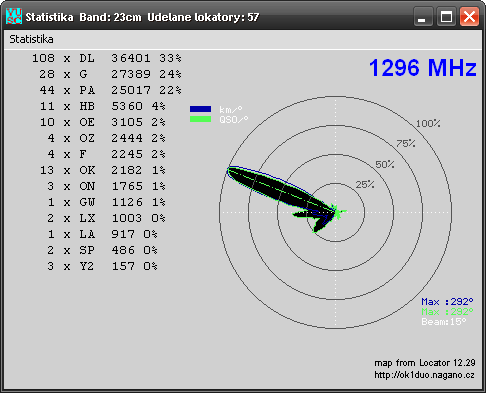This screenshot has height=393, width=486.
Task: Click the Beam:15° label
Action: 444,322
